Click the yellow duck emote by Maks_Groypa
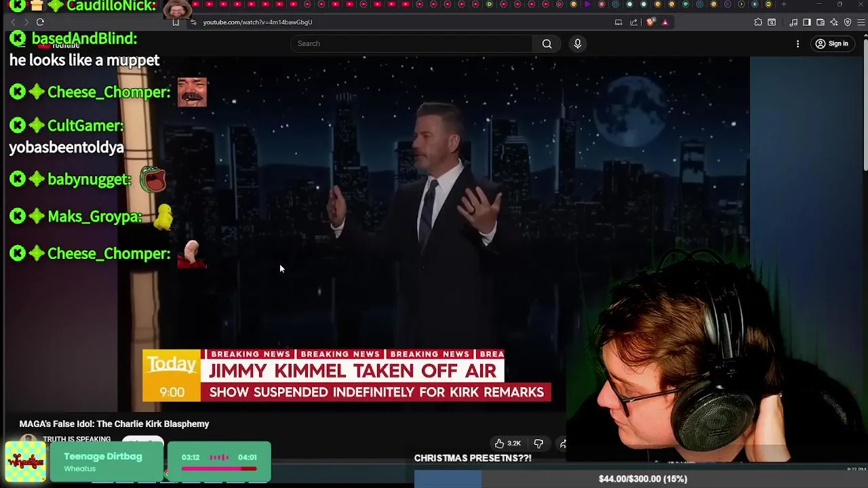 [163, 218]
